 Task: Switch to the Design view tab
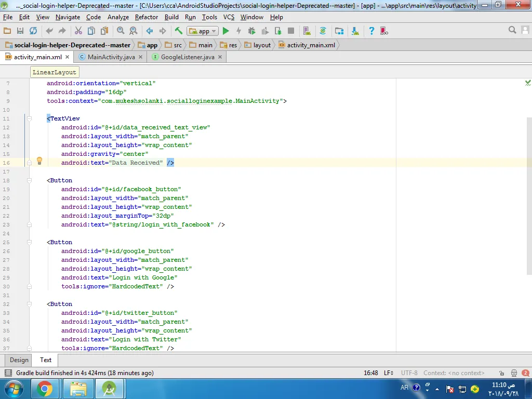[19, 360]
